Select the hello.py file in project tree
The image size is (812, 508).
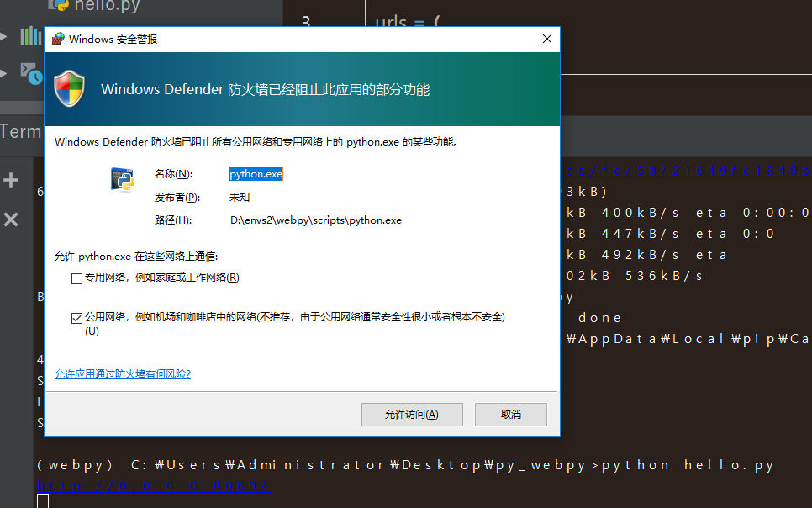[94, 6]
